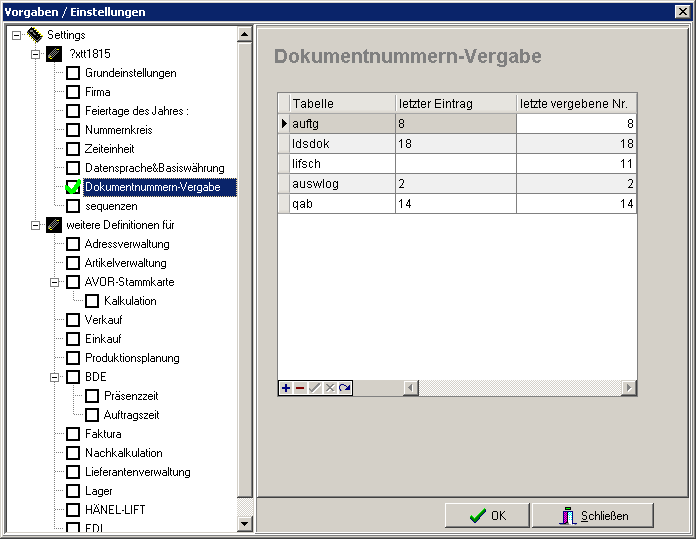This screenshot has height=539, width=696.
Task: Tick the Grundeinstellungen checkbox
Action: coord(73,73)
